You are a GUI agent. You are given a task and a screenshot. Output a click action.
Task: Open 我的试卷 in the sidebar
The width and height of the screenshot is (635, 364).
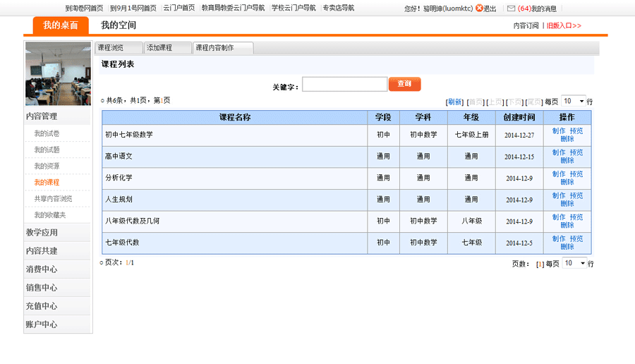click(x=47, y=133)
